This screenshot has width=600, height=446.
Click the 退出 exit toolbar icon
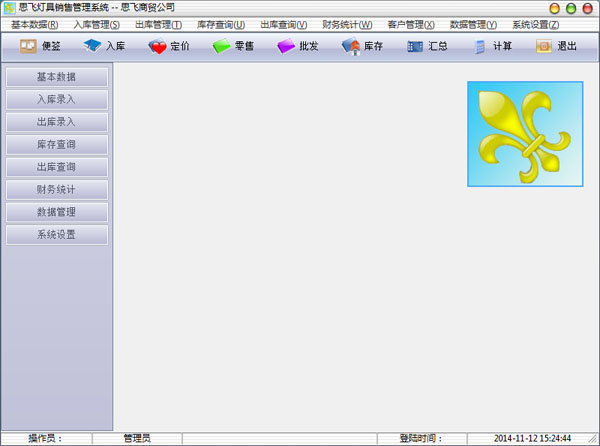544,46
